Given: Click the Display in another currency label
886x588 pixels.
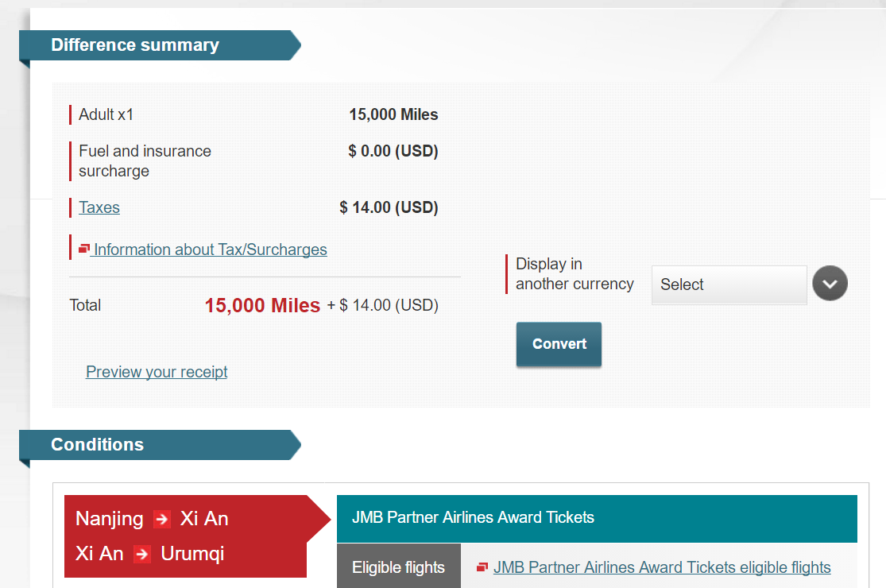Looking at the screenshot, I should (575, 274).
